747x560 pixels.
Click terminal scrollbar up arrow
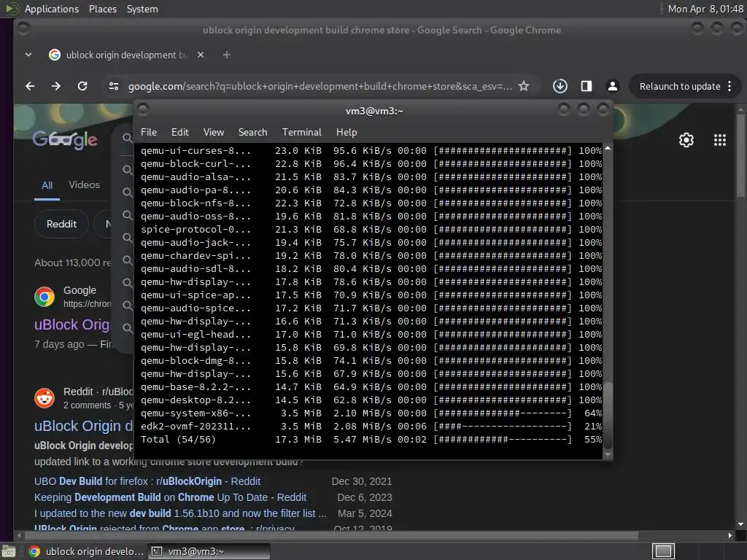click(608, 149)
